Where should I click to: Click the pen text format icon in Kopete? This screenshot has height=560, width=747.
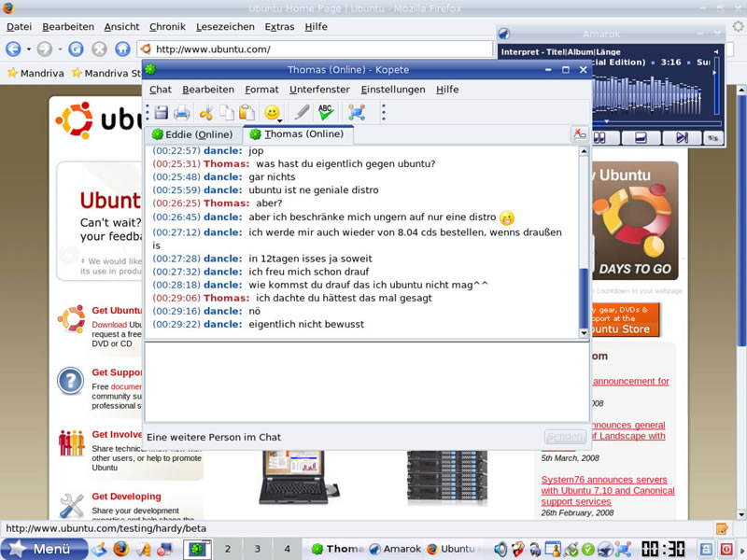pos(302,112)
